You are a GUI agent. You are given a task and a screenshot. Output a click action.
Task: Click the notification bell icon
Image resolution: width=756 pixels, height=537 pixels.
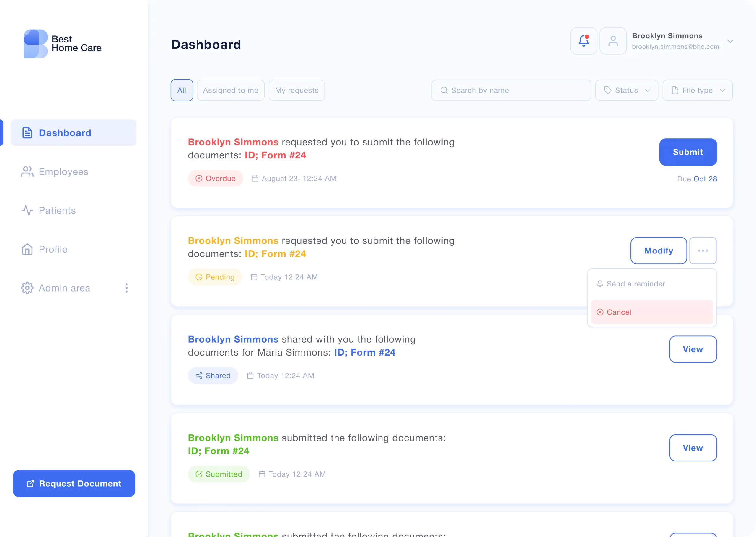pyautogui.click(x=583, y=41)
